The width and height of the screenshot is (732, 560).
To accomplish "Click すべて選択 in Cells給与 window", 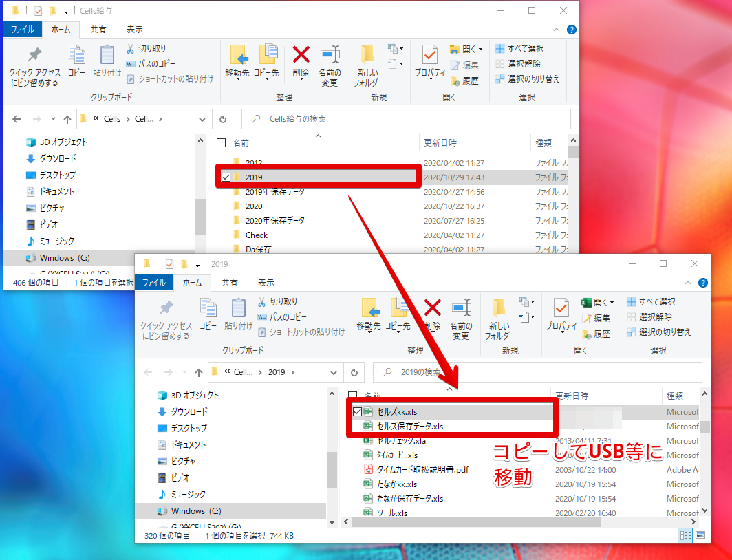I will 519,49.
